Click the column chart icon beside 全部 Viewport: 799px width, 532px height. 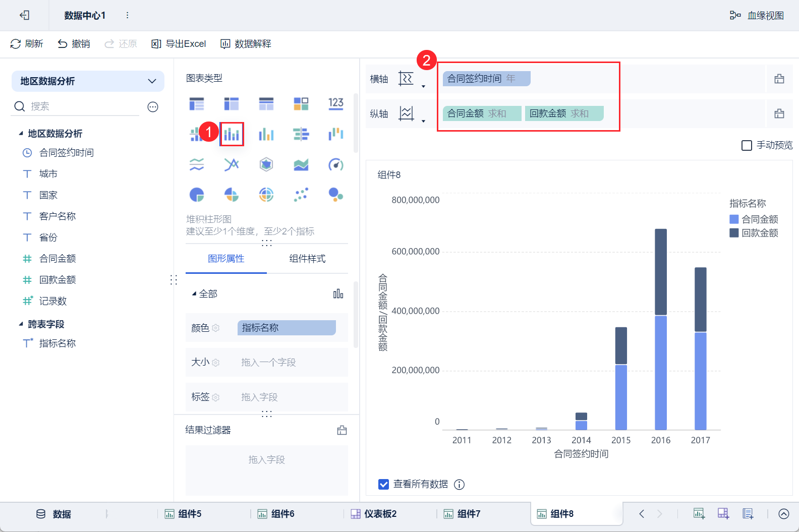point(338,293)
